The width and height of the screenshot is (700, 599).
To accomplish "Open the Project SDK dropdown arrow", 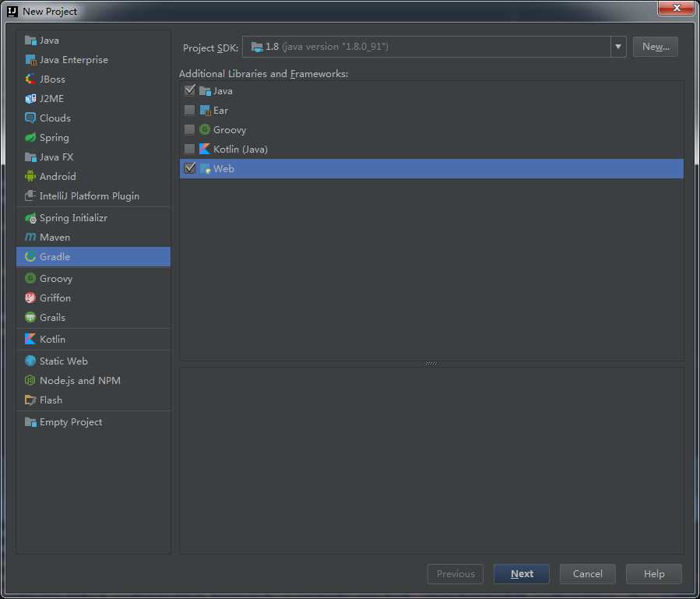I will [618, 47].
